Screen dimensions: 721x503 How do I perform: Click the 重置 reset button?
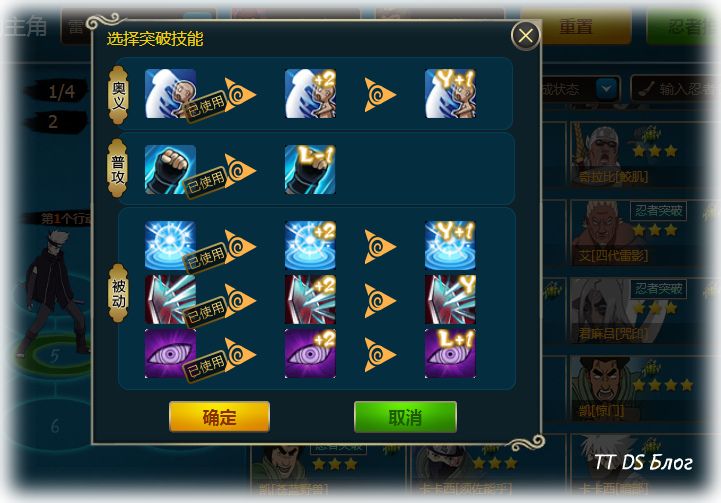point(577,27)
